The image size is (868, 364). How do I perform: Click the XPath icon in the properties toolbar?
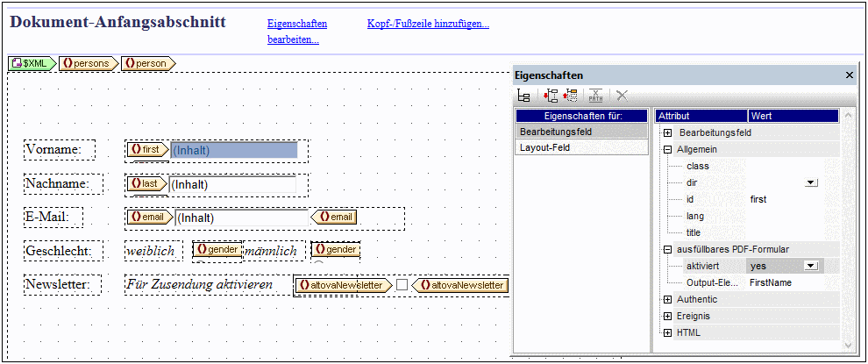pyautogui.click(x=595, y=96)
